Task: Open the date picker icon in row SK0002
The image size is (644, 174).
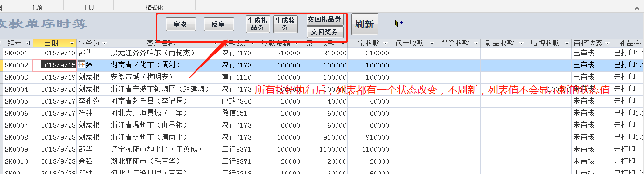Action: coord(81,65)
